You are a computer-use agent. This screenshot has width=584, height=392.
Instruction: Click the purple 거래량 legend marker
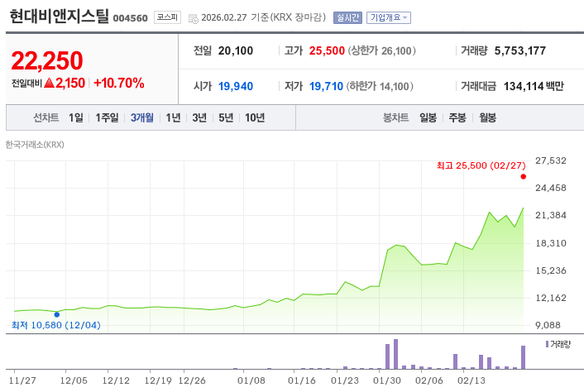click(x=547, y=344)
